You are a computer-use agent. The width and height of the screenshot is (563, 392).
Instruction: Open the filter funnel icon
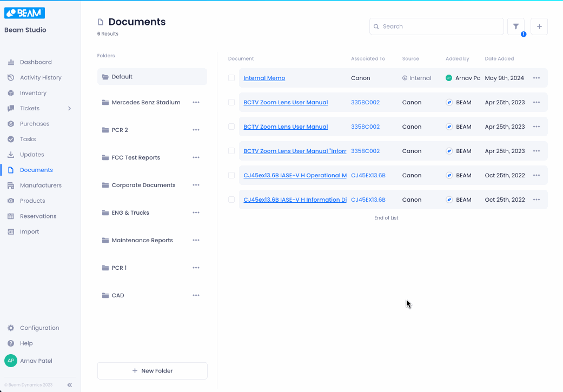tap(515, 26)
